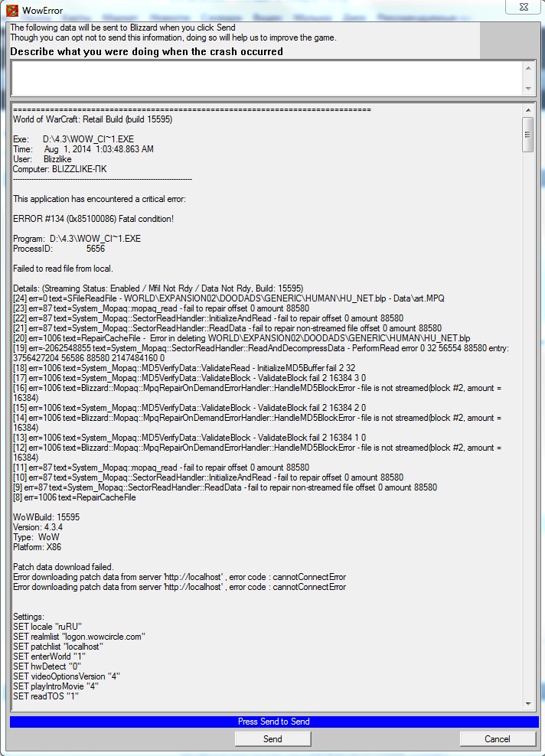Viewport: 545px width, 756px height.
Task: Click the 'Press Send to Send' blue bar
Action: coord(274,722)
